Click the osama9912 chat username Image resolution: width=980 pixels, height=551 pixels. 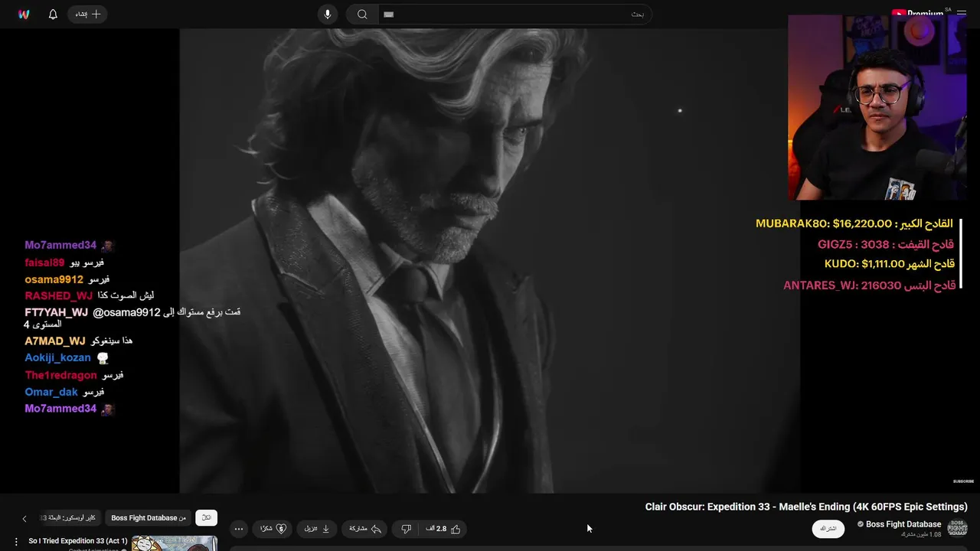54,279
